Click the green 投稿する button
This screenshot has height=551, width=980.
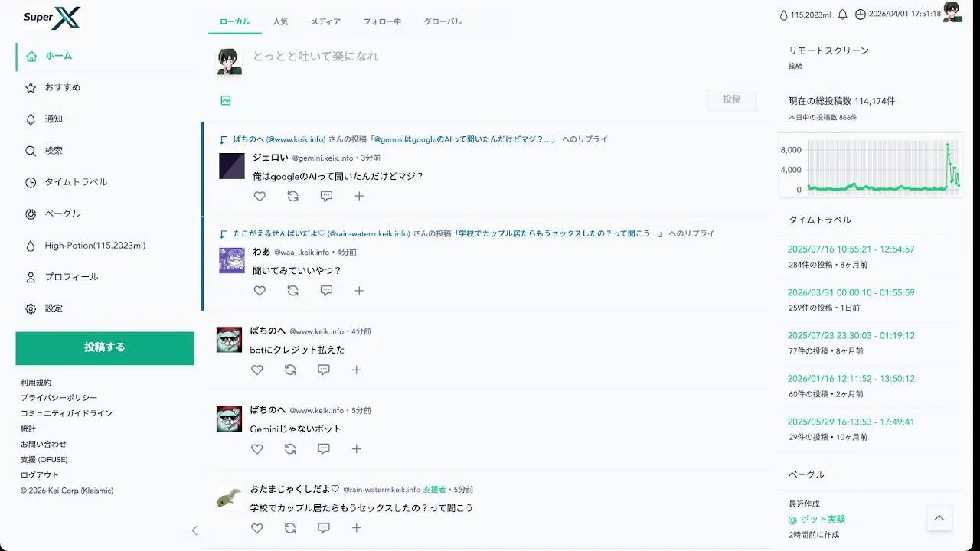tap(105, 347)
